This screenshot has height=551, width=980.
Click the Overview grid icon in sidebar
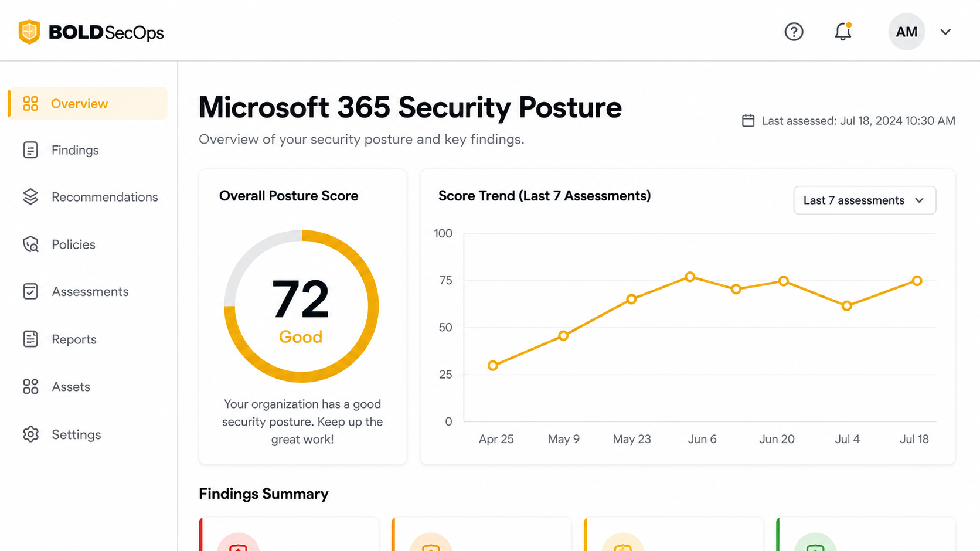click(x=30, y=104)
